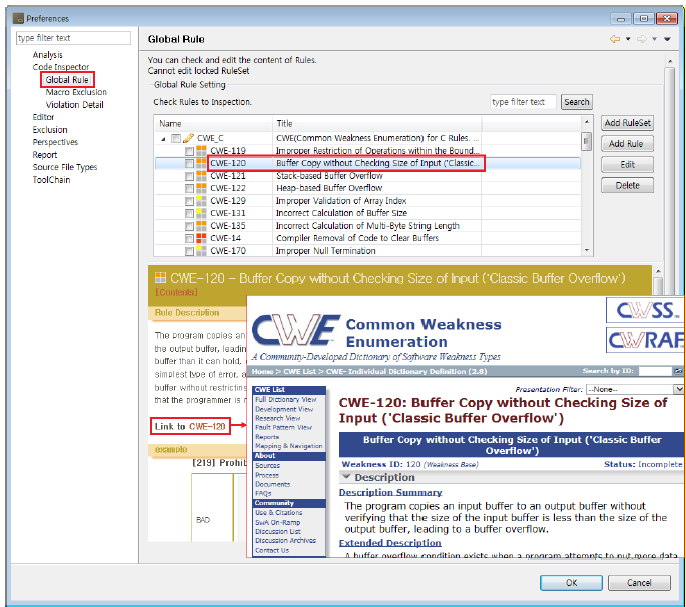Click the CWE logo in the web page
Image resolution: width=686 pixels, height=607 pixels.
296,329
